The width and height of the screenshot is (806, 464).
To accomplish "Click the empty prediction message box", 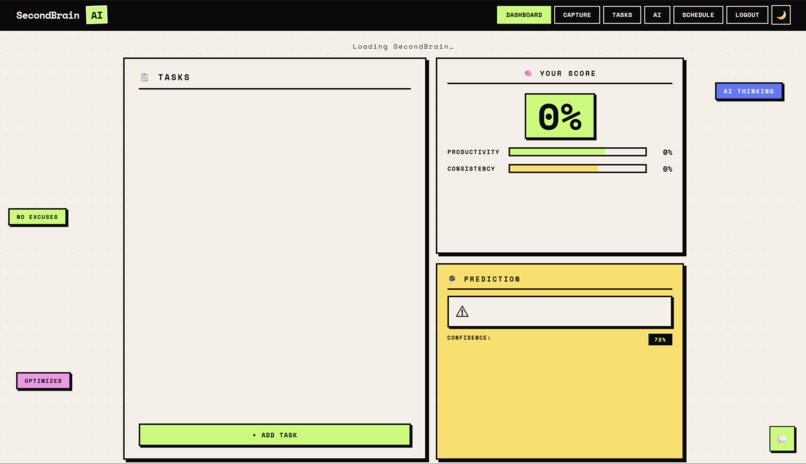I will (560, 311).
